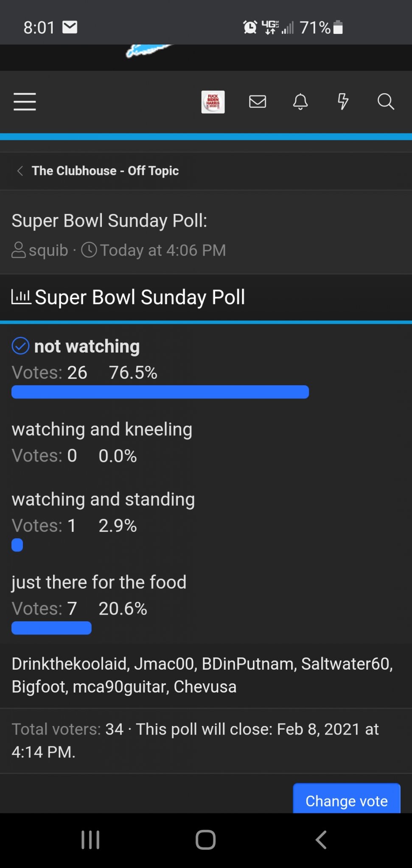Open the bell alerts notifications
The width and height of the screenshot is (412, 868).
[300, 102]
